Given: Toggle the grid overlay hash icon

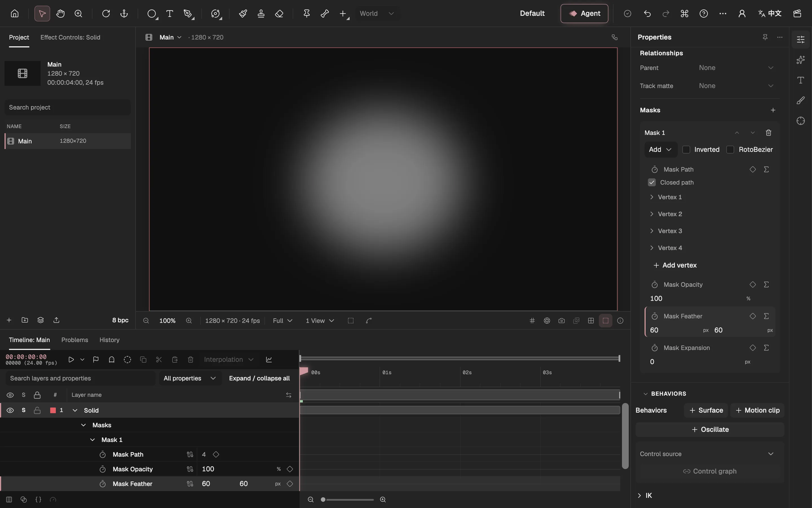Looking at the screenshot, I should [x=532, y=321].
